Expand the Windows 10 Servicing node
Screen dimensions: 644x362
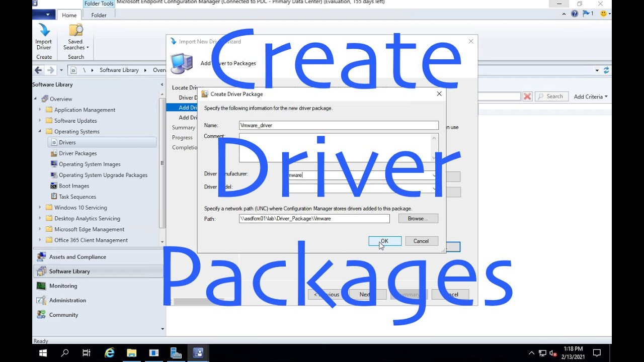40,208
